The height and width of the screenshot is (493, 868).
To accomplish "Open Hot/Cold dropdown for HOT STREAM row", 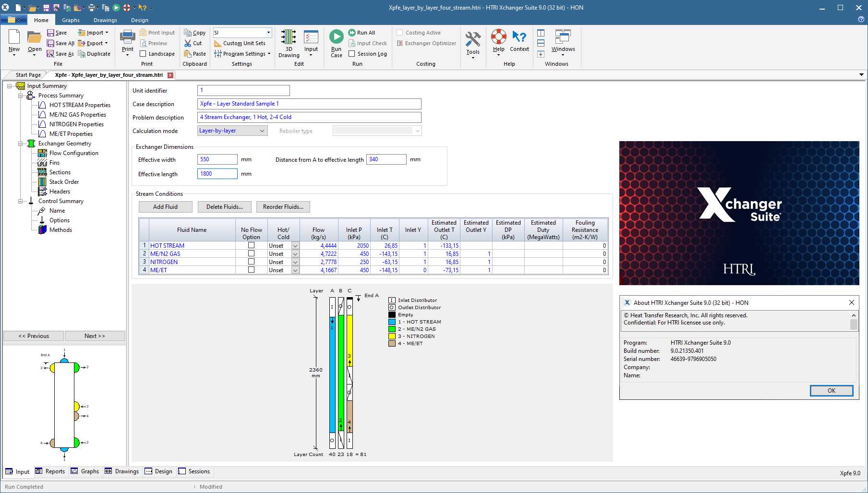I will coord(295,246).
